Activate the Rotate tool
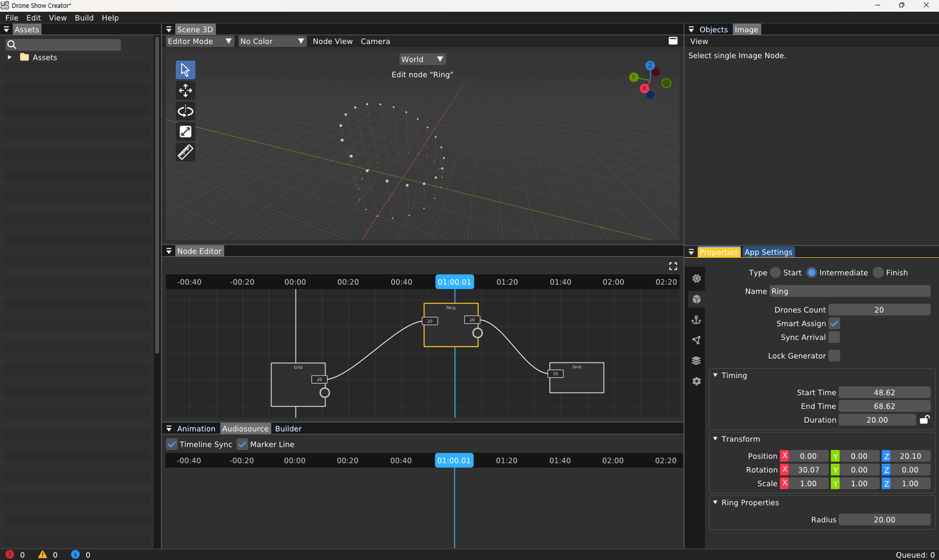The height and width of the screenshot is (560, 939). pos(185,111)
